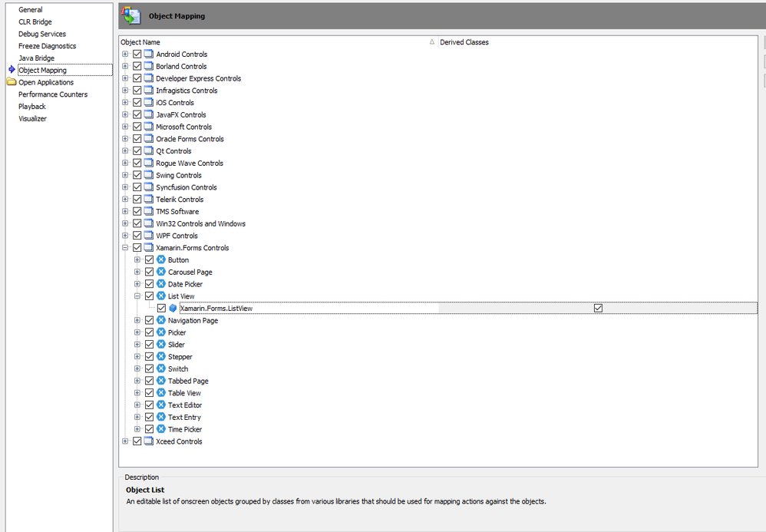766x532 pixels.
Task: Click the Xamarin icon next to Button
Action: pos(161,259)
